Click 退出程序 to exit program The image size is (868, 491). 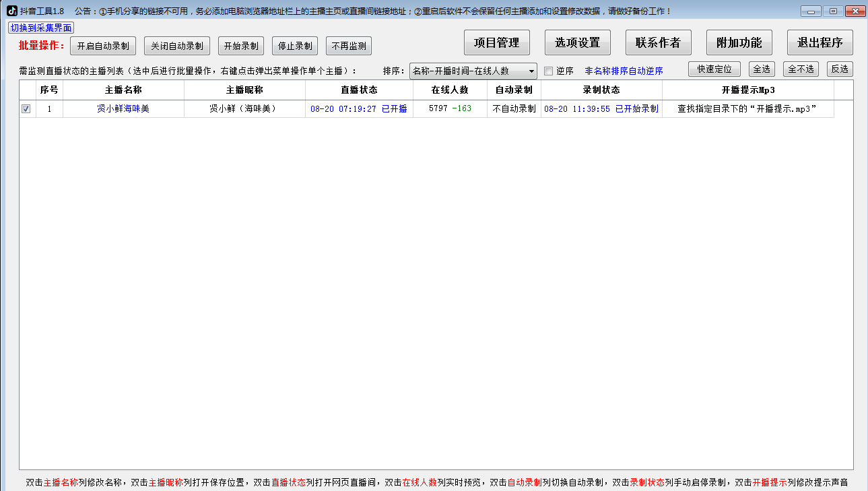[x=820, y=42]
